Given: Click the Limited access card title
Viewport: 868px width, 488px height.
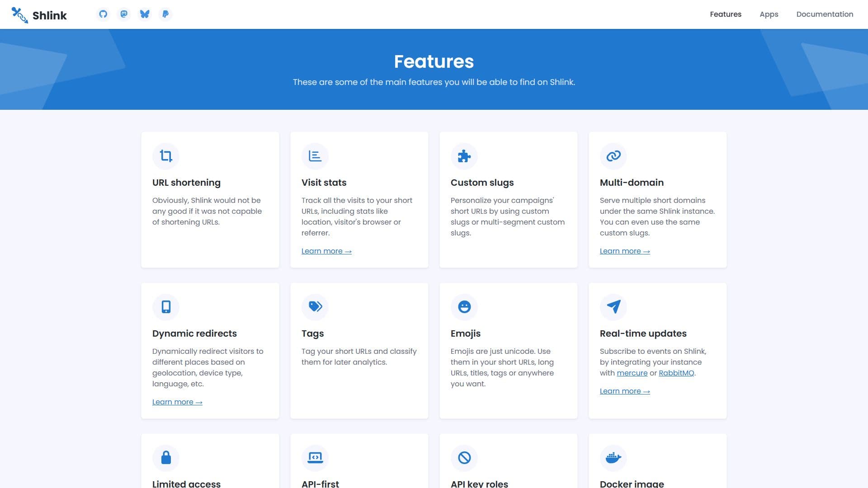Looking at the screenshot, I should (x=186, y=483).
